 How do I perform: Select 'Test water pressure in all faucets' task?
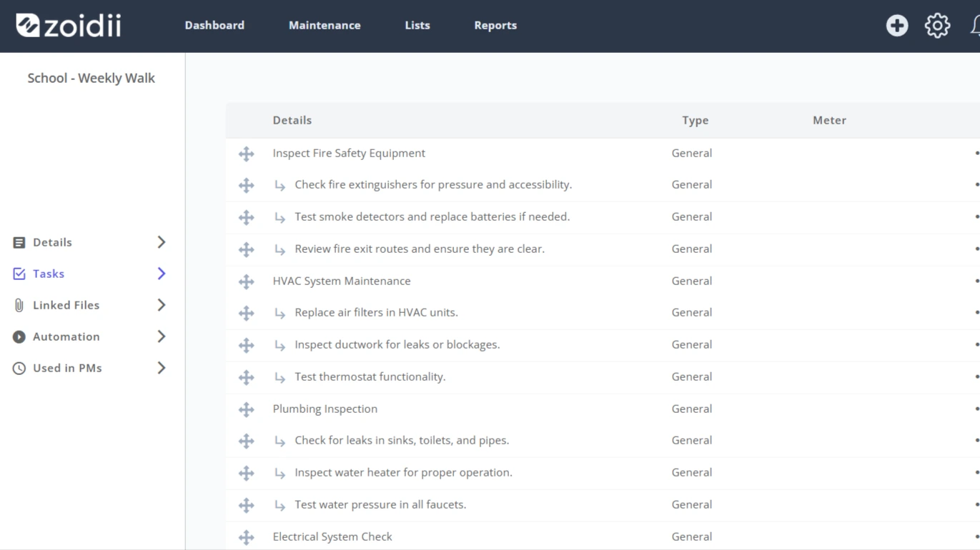coord(380,504)
